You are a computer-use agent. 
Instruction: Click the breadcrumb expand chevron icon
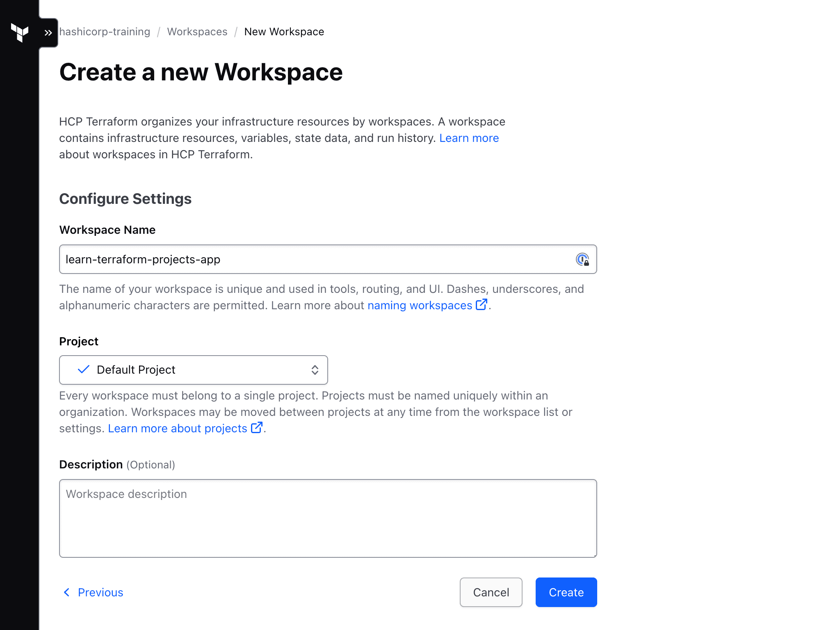pyautogui.click(x=48, y=31)
